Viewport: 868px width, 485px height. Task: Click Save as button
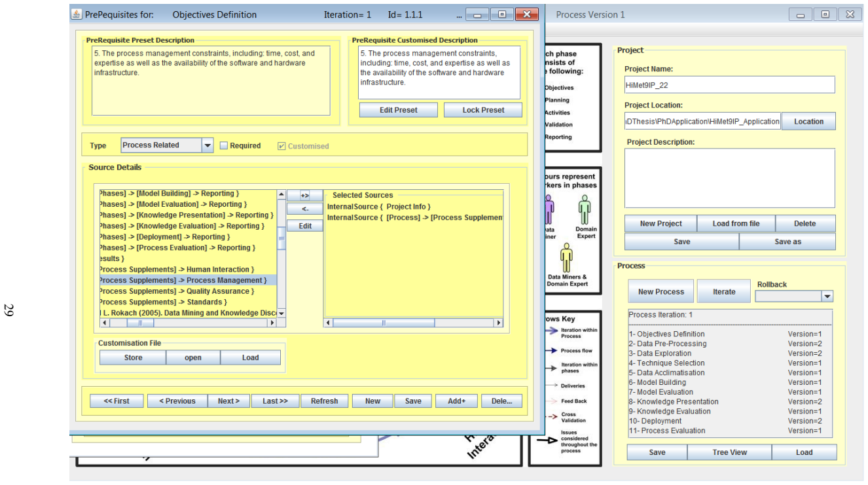(x=787, y=242)
